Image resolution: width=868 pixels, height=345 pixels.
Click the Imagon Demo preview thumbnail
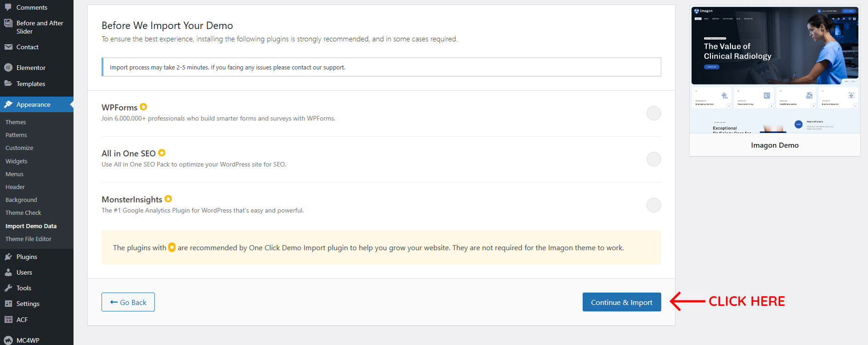click(x=775, y=70)
